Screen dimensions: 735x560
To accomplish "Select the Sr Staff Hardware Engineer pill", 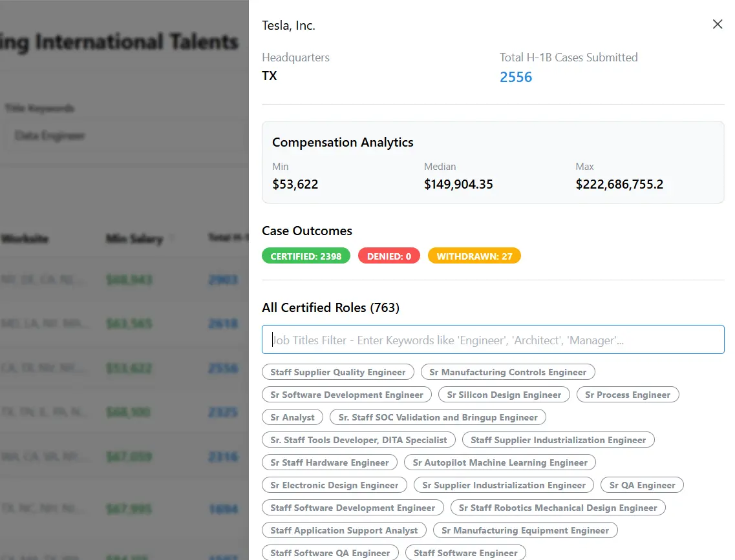I will (x=329, y=462).
